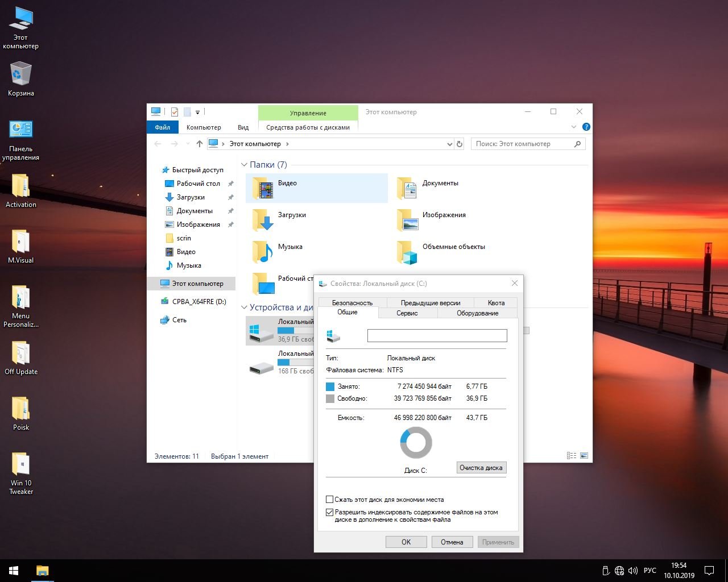This screenshot has height=582, width=728.
Task: Open the Customize Quick Access Toolbar dropdown
Action: click(198, 112)
